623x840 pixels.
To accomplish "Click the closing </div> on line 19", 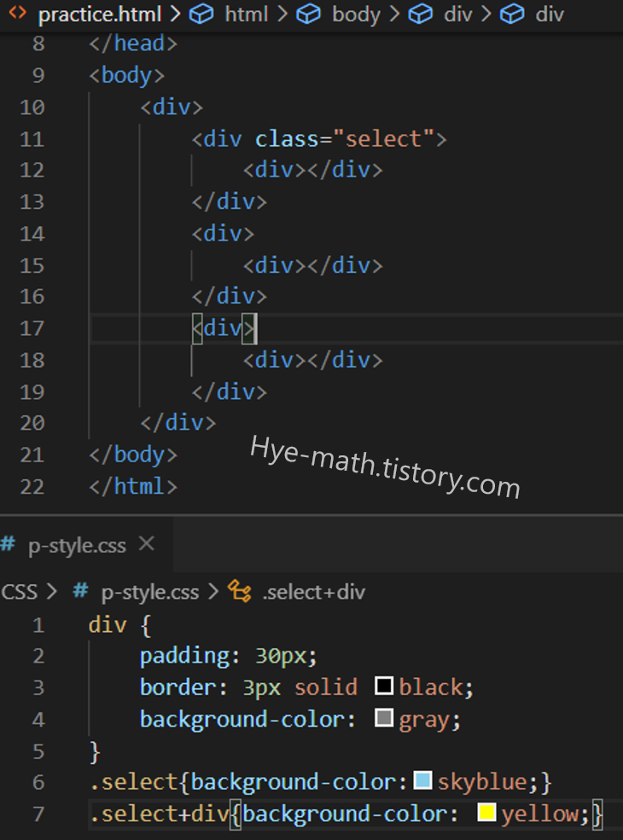I will point(230,391).
